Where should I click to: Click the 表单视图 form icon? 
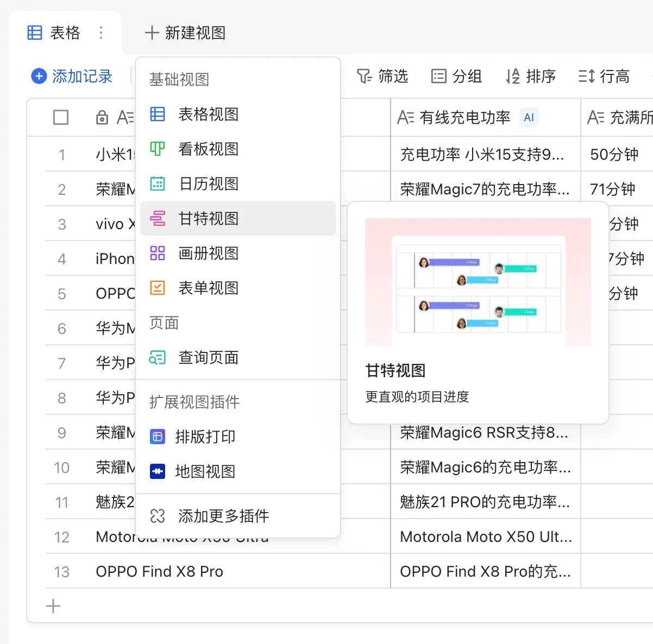[158, 288]
